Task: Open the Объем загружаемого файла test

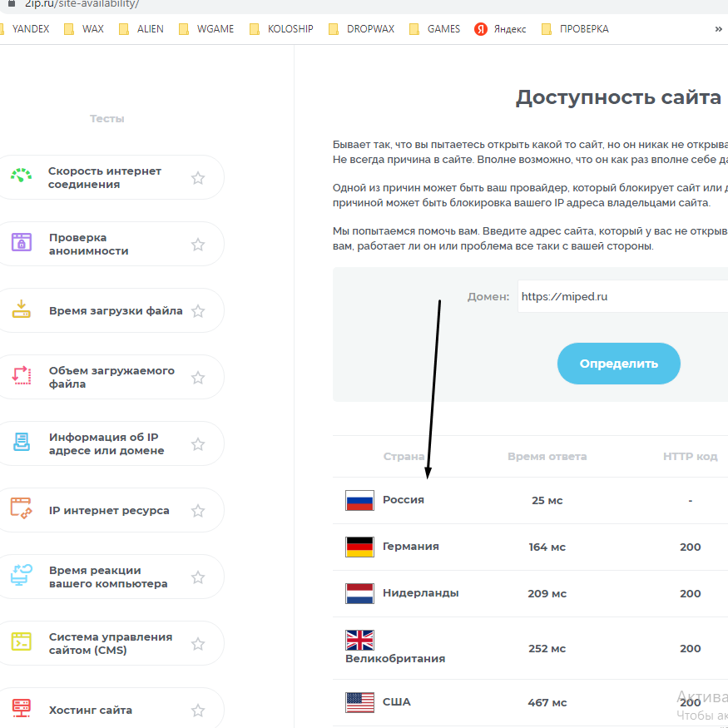Action: tap(111, 377)
